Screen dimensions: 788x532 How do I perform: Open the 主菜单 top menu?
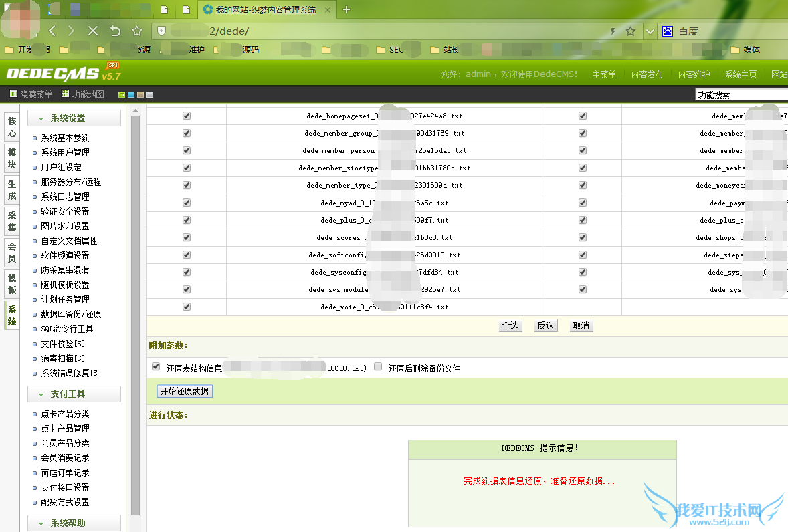coord(604,74)
